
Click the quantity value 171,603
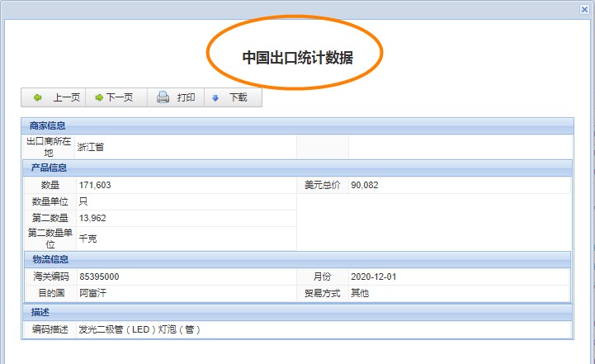[95, 185]
